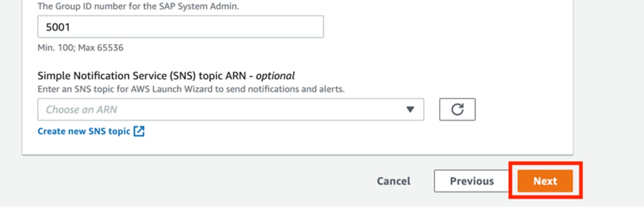The height and width of the screenshot is (207, 644).
Task: Click the SAP System Admin Group ID description
Action: [138, 6]
